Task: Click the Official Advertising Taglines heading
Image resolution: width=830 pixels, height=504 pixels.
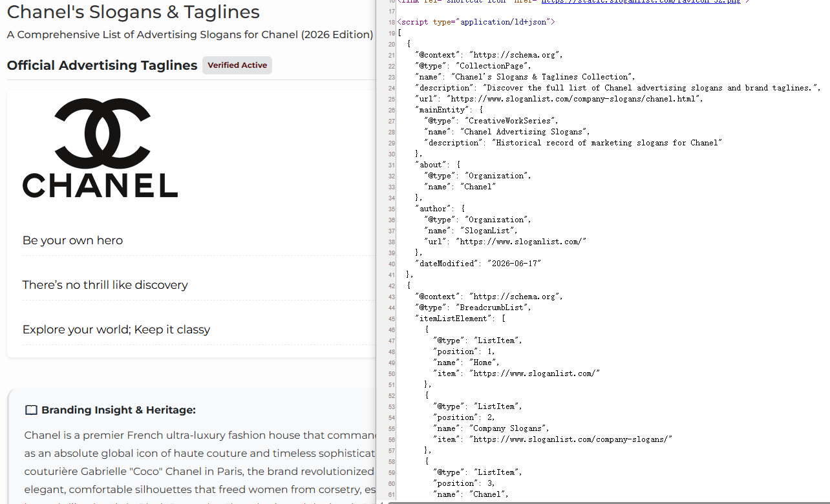Action: pyautogui.click(x=102, y=65)
